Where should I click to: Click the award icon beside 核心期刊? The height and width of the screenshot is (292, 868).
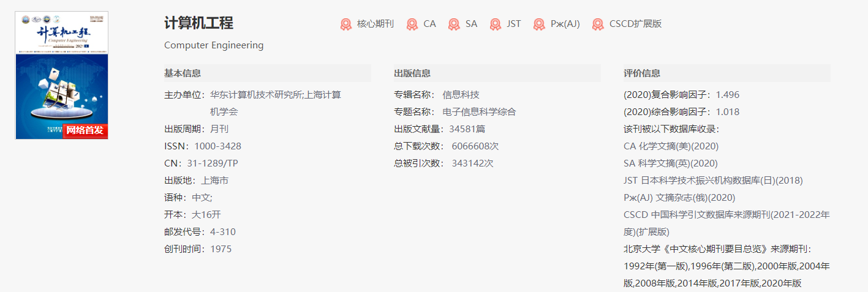[346, 24]
